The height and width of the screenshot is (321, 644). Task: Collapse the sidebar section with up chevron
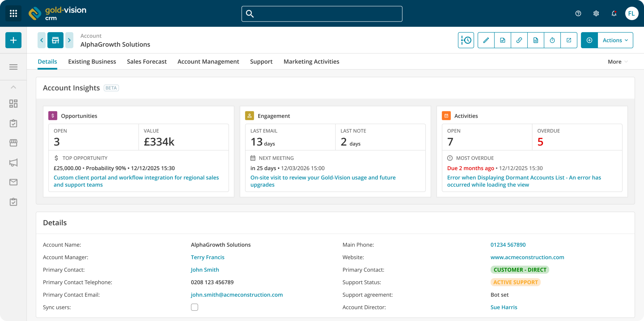(x=13, y=87)
